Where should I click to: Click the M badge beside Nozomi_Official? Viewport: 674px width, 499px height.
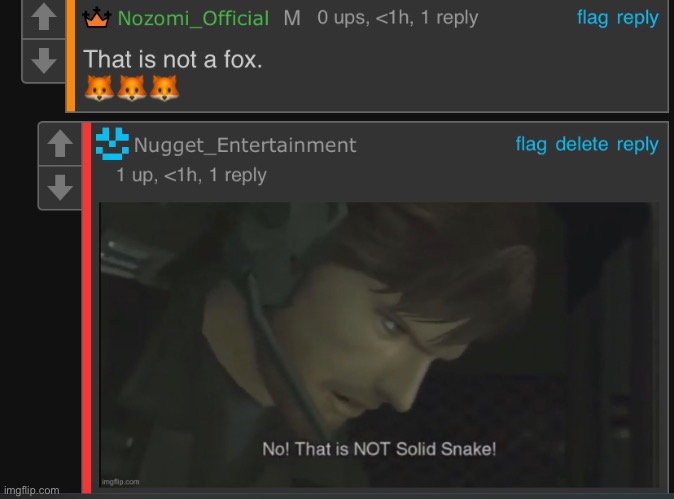click(292, 18)
